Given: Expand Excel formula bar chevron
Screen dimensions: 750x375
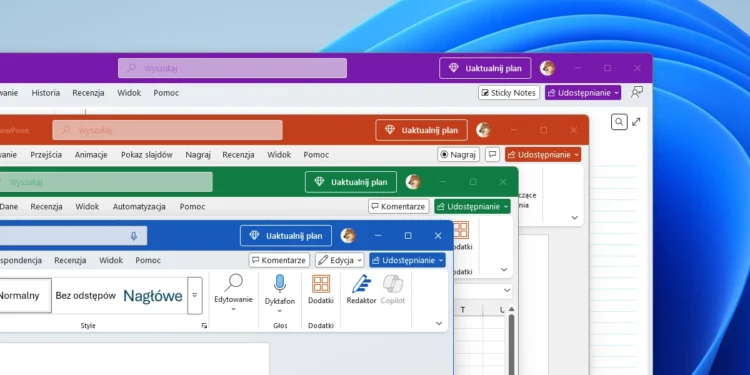Looking at the screenshot, I should point(507,290).
